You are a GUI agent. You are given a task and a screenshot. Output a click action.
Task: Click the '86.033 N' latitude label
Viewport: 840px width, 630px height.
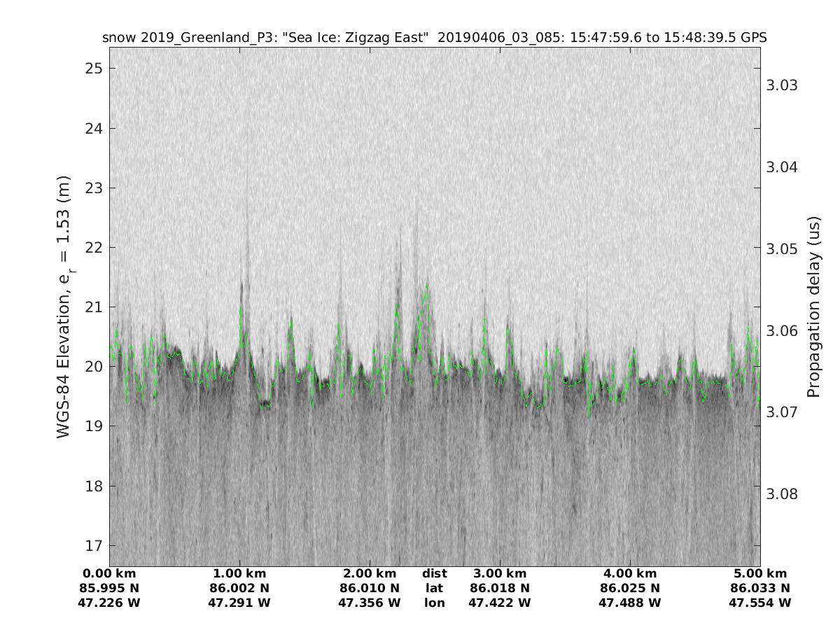(760, 588)
